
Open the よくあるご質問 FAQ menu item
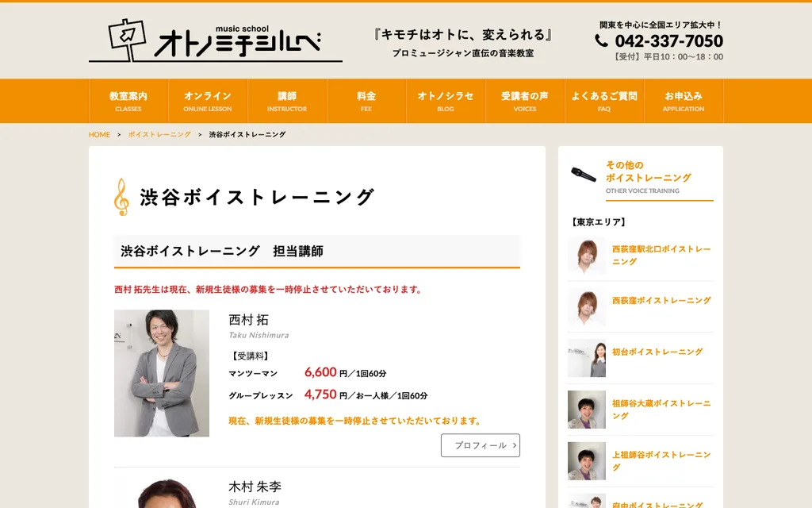tap(603, 101)
